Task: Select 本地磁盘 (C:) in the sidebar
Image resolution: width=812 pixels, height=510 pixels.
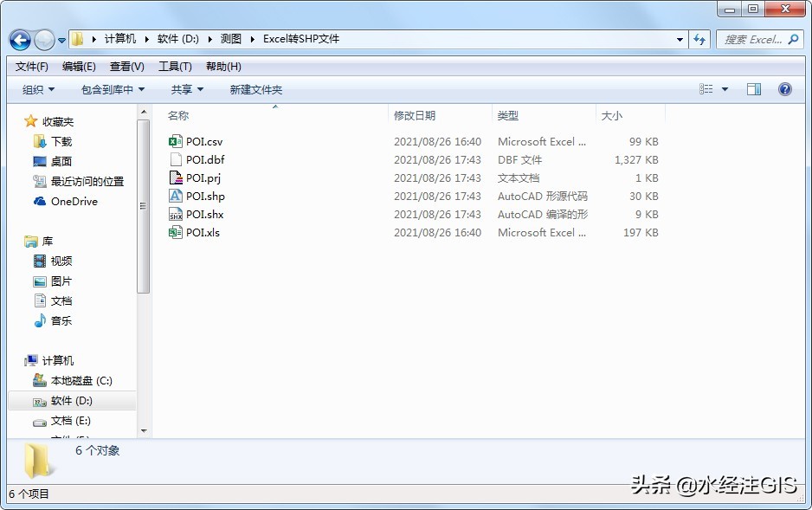Action: click(81, 380)
